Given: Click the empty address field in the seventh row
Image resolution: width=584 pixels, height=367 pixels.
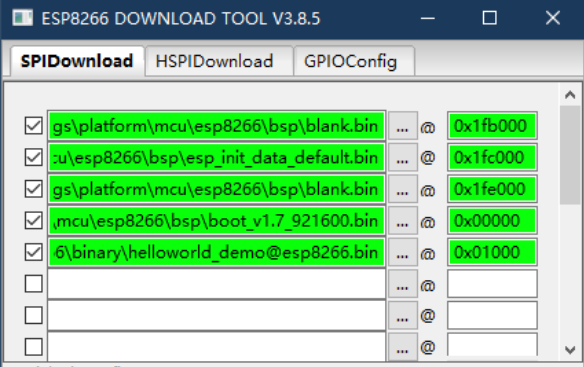Looking at the screenshot, I should coord(492,316).
